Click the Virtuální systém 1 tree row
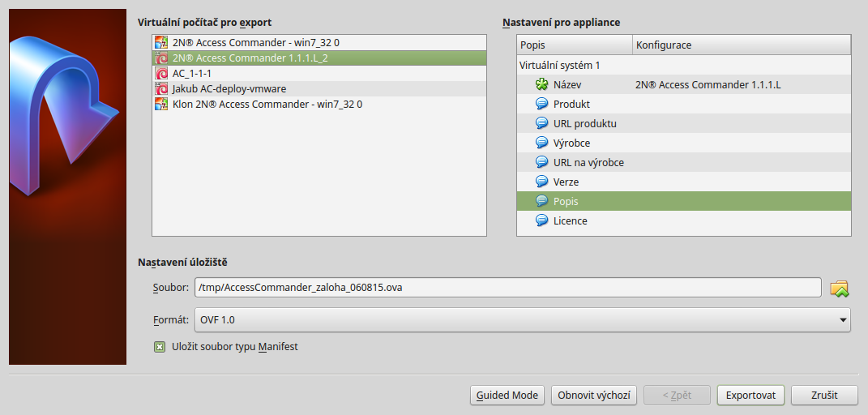Screen dimensions: 868x415 (684, 66)
